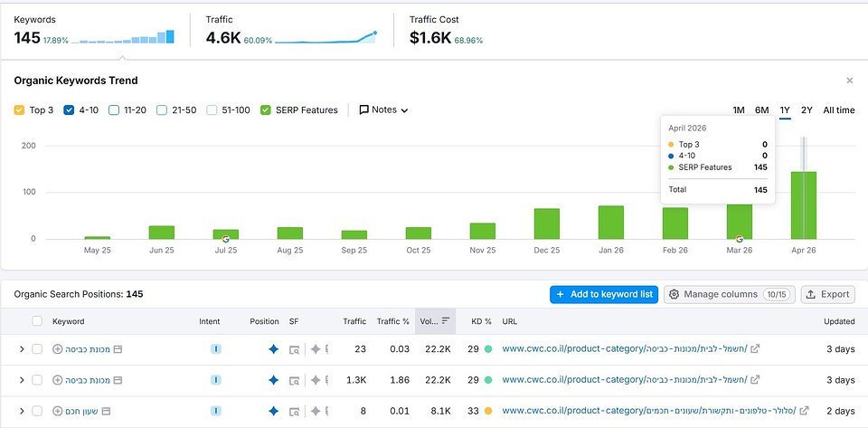Image resolution: width=868 pixels, height=428 pixels.
Task: Click the Volume column sort icon
Action: 446,321
